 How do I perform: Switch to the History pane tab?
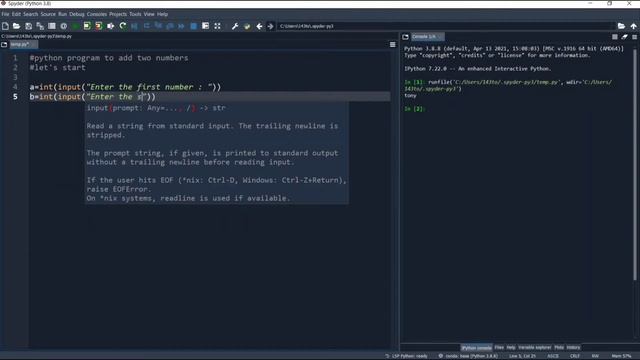coord(573,348)
